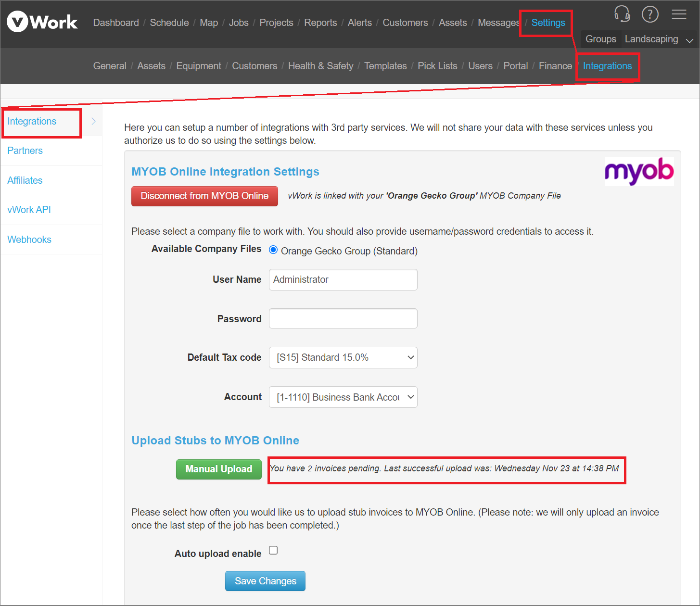
Task: Select the Health & Safety tab
Action: point(320,66)
